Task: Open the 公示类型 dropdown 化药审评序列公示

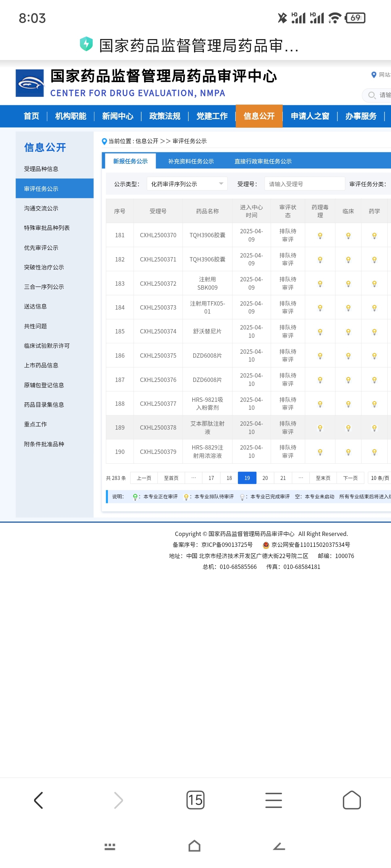Action: (187, 184)
